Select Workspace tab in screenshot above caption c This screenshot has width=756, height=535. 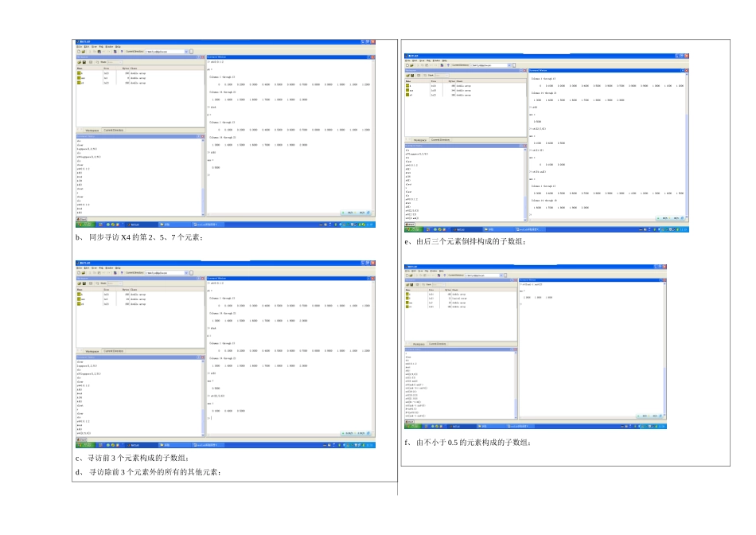92,351
